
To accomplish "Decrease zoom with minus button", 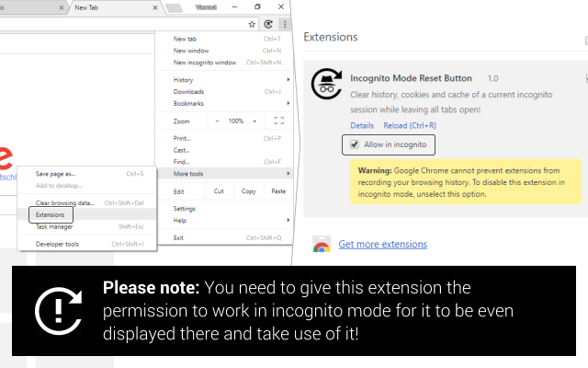I will coord(217,121).
